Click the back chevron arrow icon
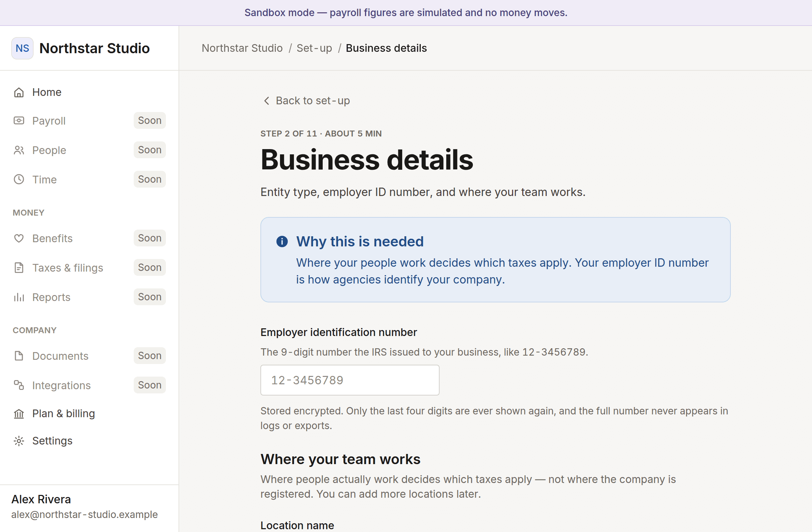 click(266, 101)
